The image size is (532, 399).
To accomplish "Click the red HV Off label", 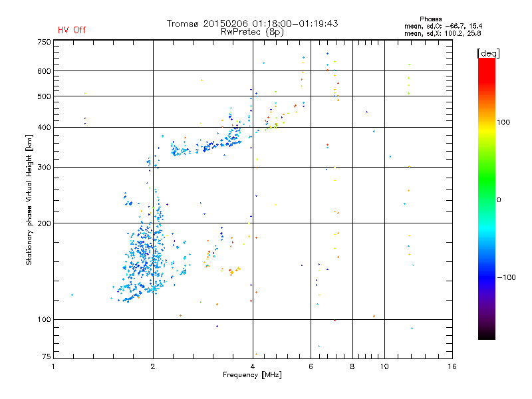I will click(x=72, y=30).
